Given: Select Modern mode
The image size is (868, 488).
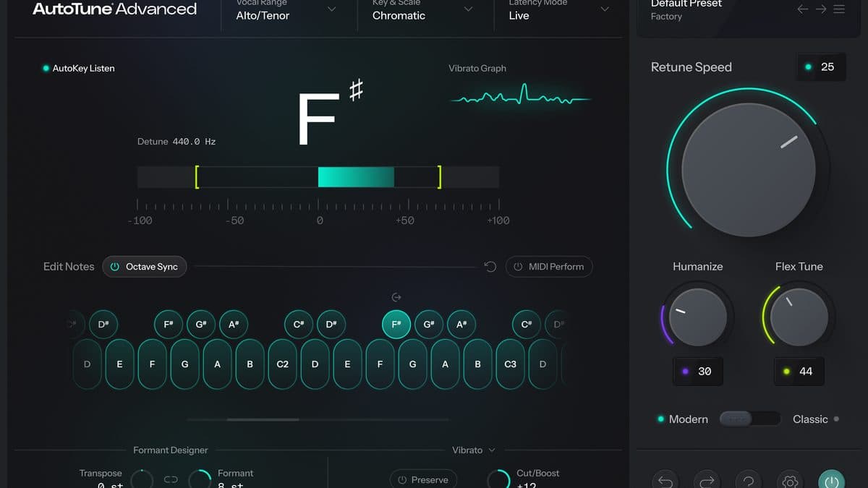Looking at the screenshot, I should (683, 419).
